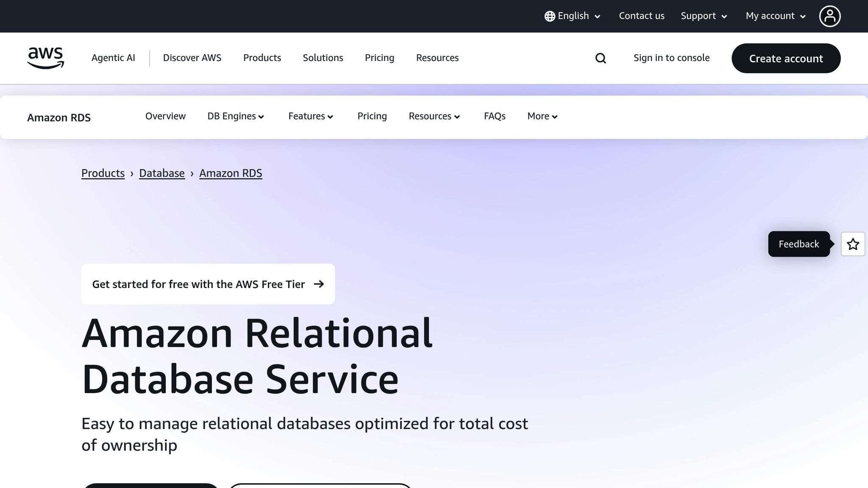Viewport: 868px width, 488px height.
Task: Click the Feedback button
Action: click(x=799, y=244)
